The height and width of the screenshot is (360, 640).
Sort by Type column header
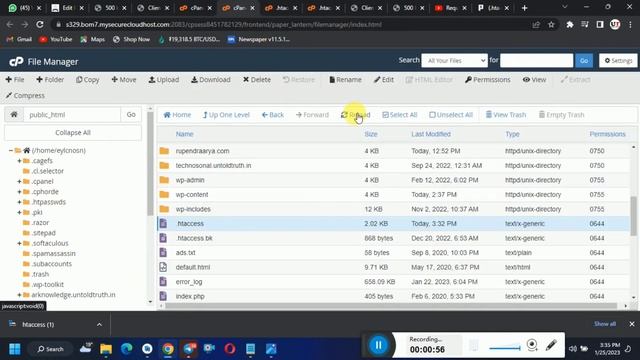512,134
